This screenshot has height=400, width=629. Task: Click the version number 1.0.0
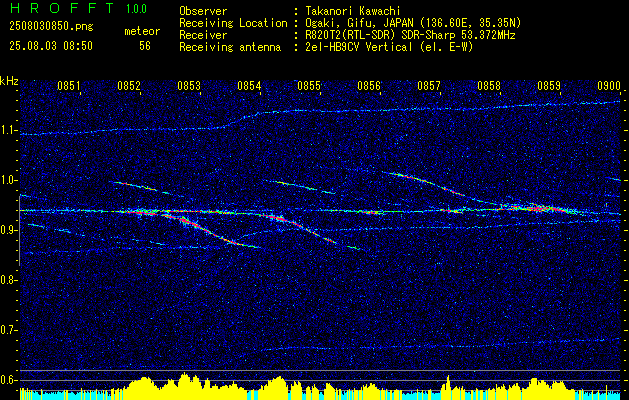[x=136, y=8]
